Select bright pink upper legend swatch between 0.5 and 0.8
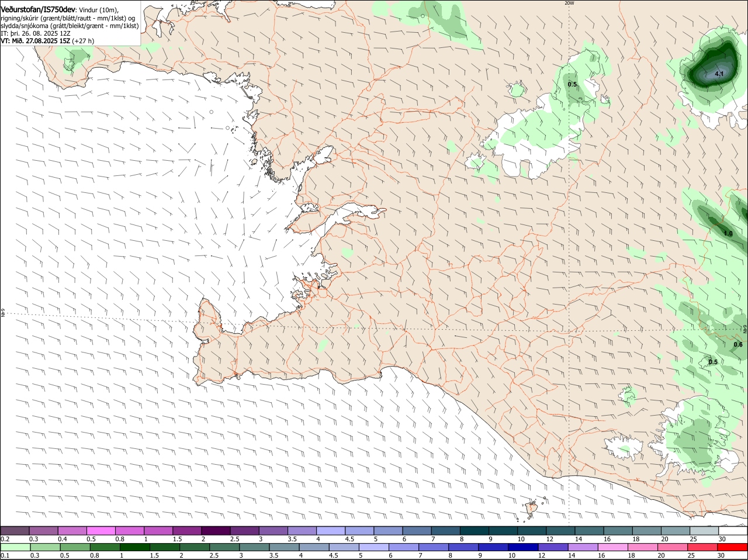The width and height of the screenshot is (748, 560). [x=101, y=530]
